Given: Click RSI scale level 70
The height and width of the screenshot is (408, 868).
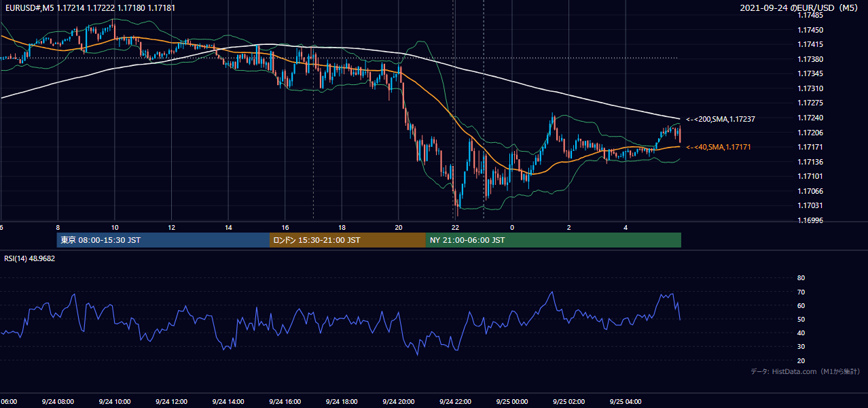Looking at the screenshot, I should pyautogui.click(x=801, y=292).
